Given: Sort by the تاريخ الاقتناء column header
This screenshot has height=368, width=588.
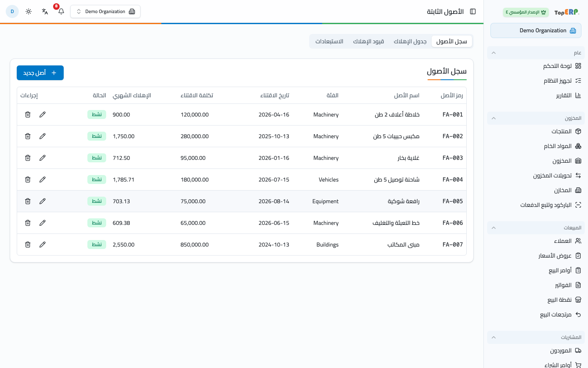Looking at the screenshot, I should (x=274, y=95).
